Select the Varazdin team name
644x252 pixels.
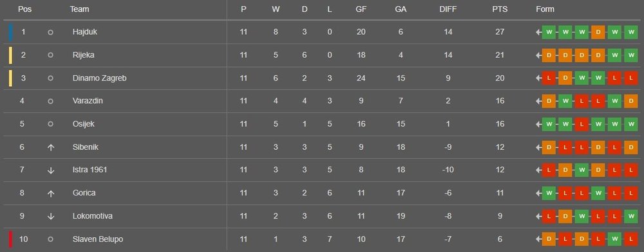pyautogui.click(x=88, y=101)
